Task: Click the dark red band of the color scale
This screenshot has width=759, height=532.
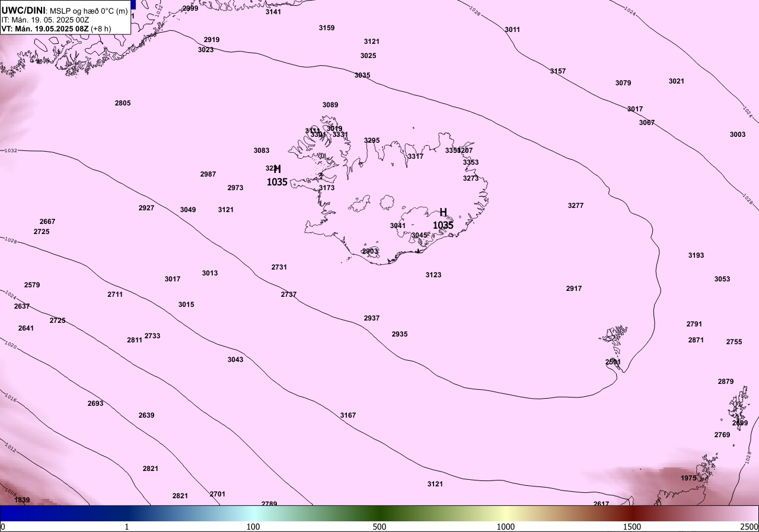Action: 632,514
